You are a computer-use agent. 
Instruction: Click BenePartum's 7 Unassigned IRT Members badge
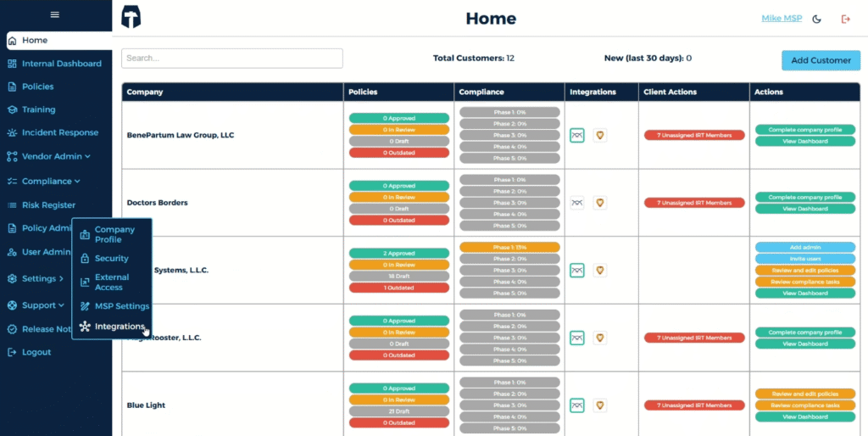coord(694,135)
